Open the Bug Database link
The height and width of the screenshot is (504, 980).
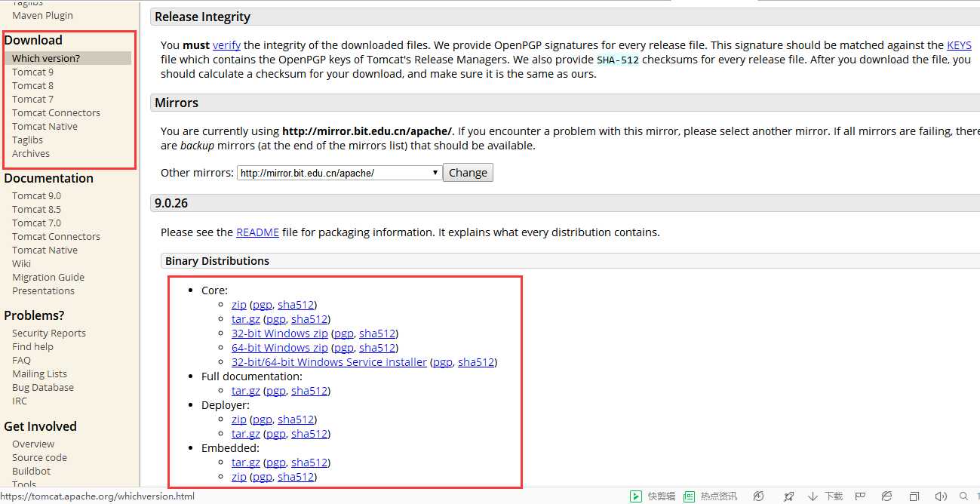point(43,387)
